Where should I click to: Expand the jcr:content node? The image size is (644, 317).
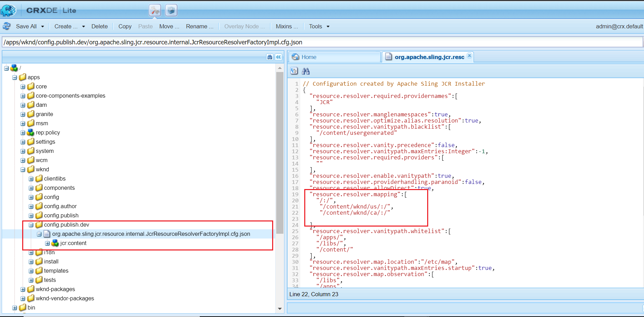coord(47,243)
